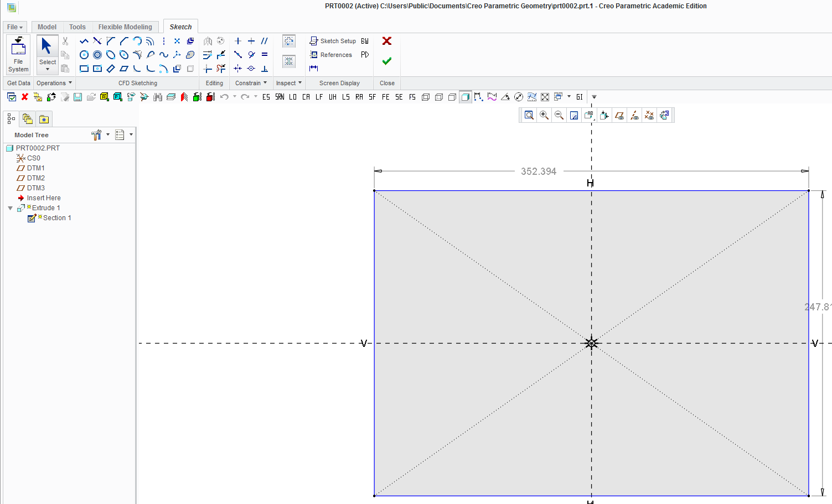Apply the Equal constraint
Screen dimensions: 832x504
click(265, 55)
